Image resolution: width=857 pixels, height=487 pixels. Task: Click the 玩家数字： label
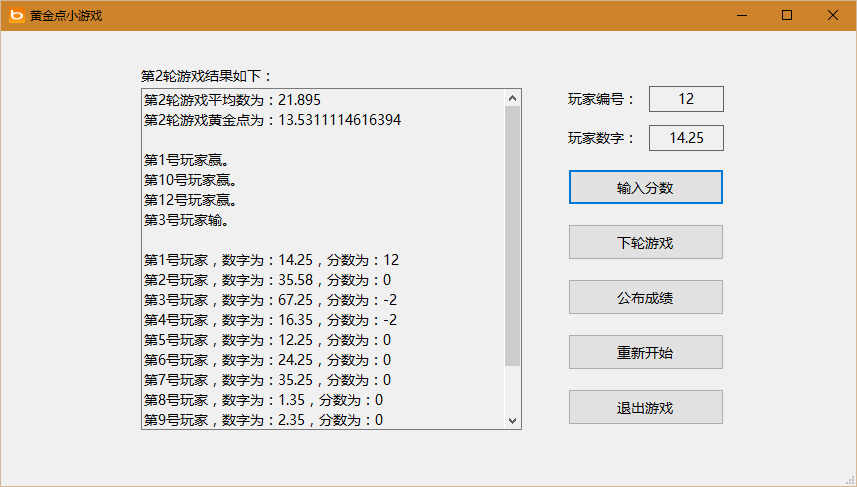(601, 138)
